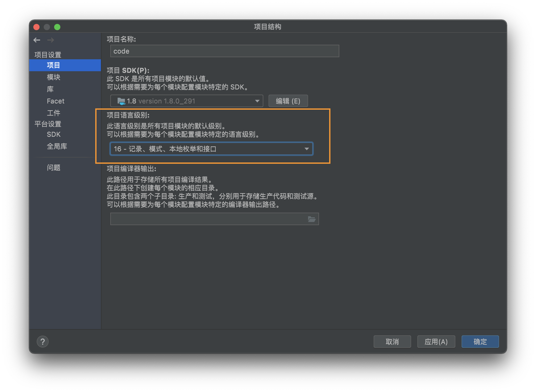536x392 pixels.
Task: Click the language level dropdown arrow
Action: point(307,149)
